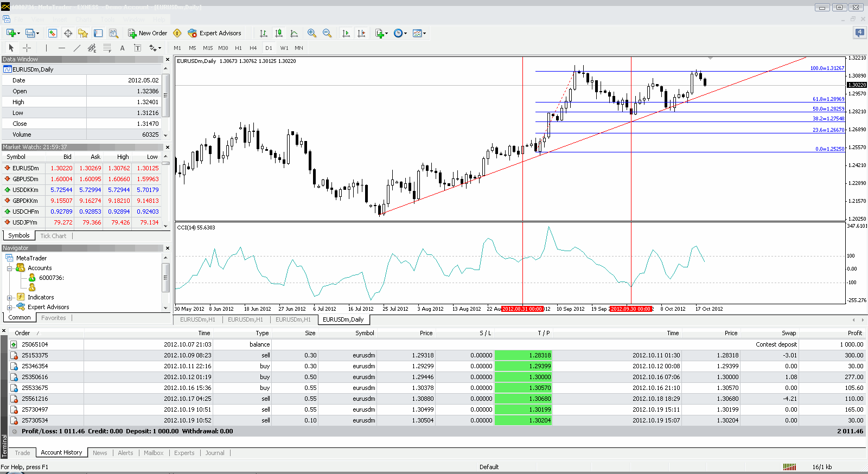The height and width of the screenshot is (474, 868).
Task: Expand the Templates dropdown arrow
Action: tap(425, 33)
